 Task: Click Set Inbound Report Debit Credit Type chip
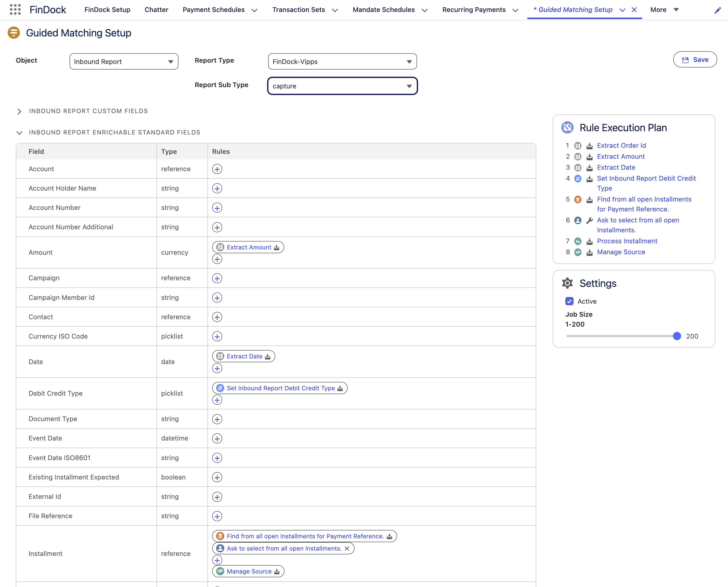click(x=280, y=388)
